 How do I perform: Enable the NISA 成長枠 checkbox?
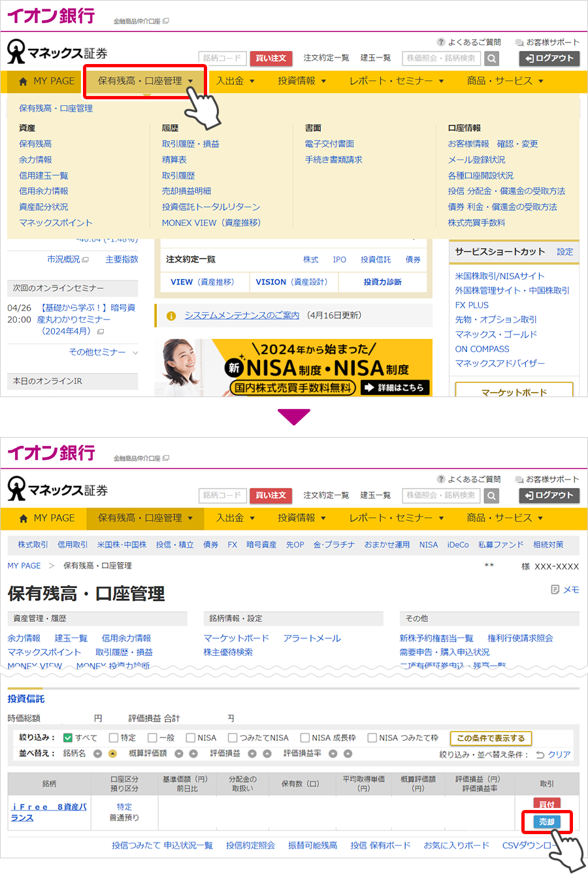coord(304,737)
